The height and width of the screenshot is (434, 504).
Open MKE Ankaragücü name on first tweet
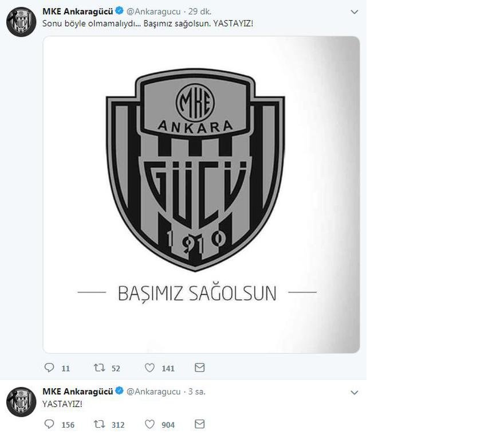click(x=77, y=11)
